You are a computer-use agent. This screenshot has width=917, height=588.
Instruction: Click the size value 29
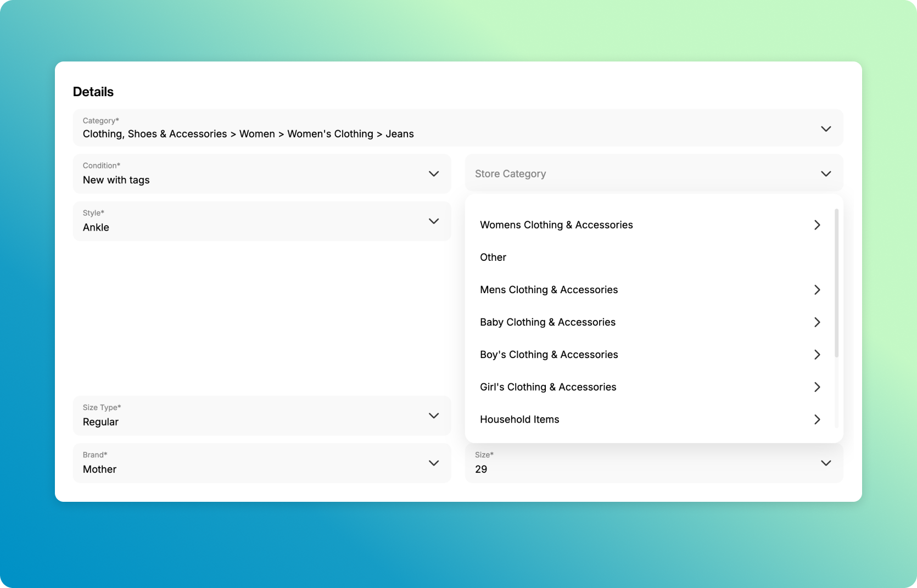pos(481,469)
